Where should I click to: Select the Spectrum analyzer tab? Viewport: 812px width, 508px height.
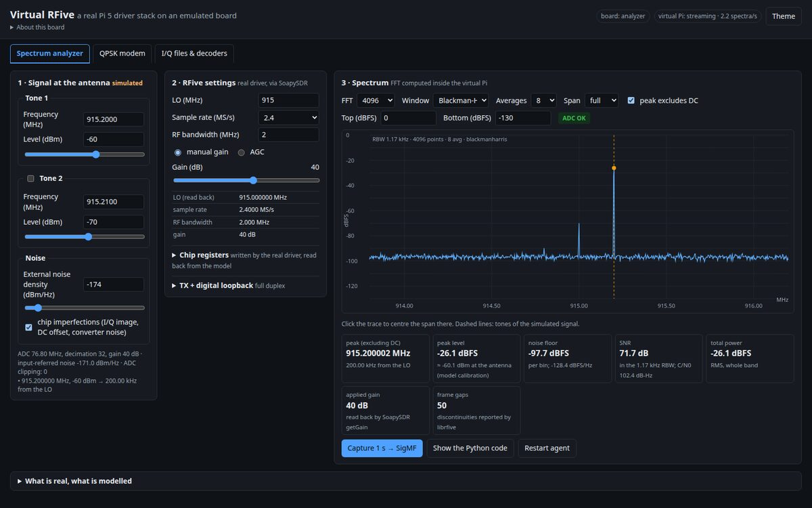tap(50, 54)
